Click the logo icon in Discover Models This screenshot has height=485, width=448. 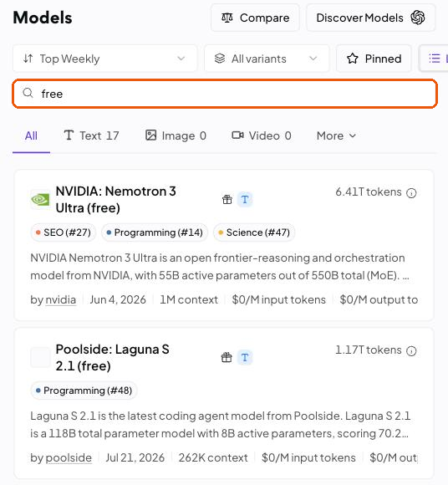point(418,18)
